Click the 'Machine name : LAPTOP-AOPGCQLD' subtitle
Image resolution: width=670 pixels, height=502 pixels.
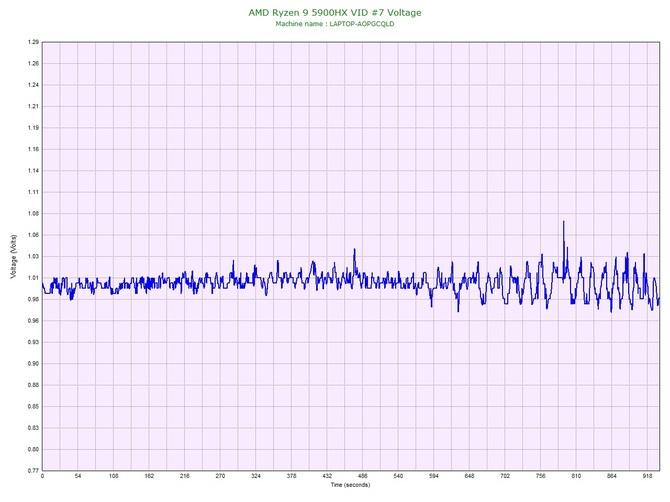(x=335, y=24)
